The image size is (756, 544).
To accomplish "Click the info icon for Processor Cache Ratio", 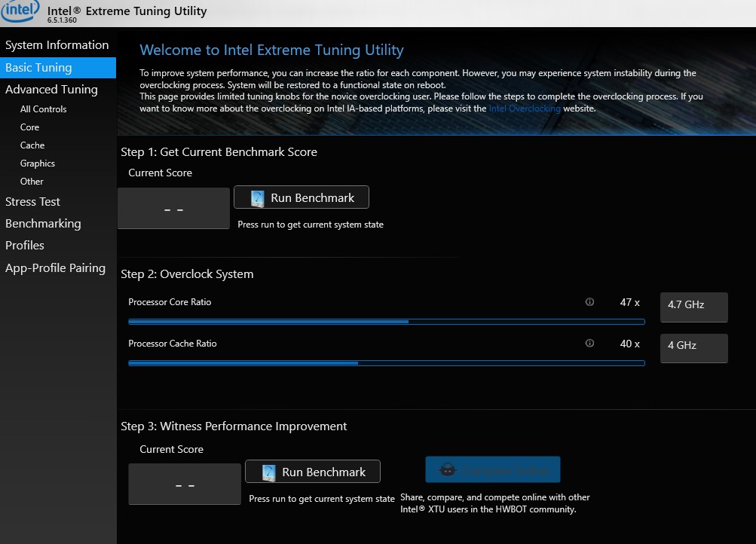I will [x=589, y=343].
